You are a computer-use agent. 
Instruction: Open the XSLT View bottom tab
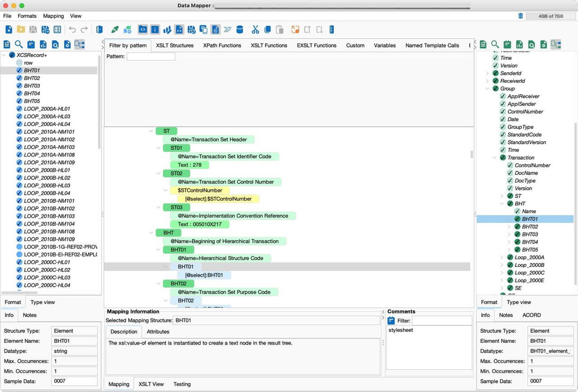pos(151,384)
